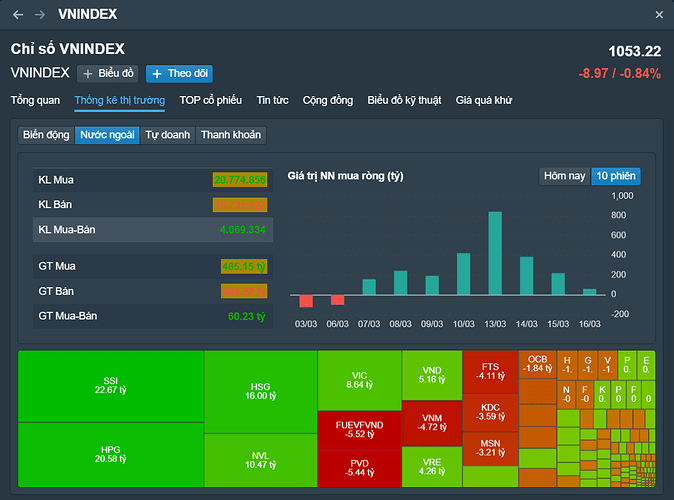Open the VNM -4.72 tỷ treemap tile
Viewport: 674px width, 500px height.
tap(432, 423)
